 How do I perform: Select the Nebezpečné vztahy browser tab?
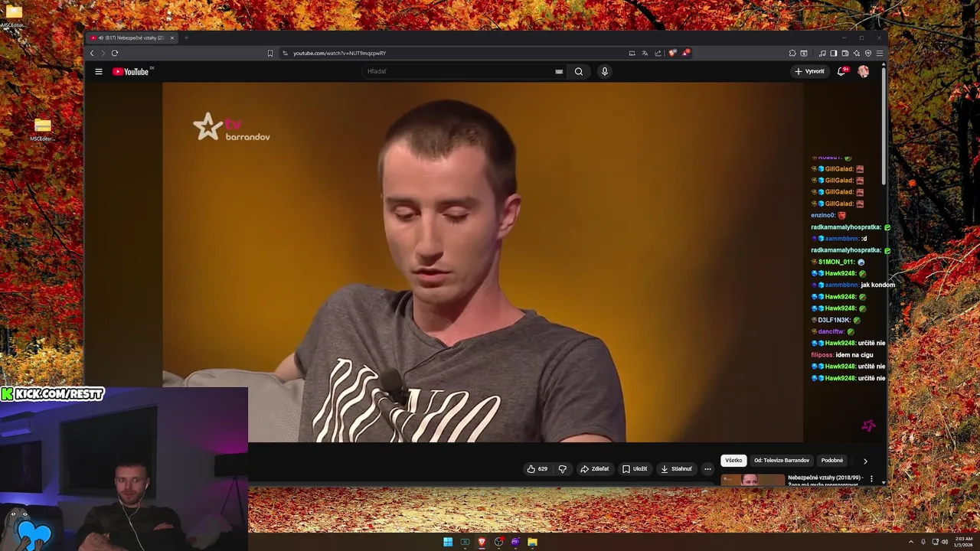(132, 37)
